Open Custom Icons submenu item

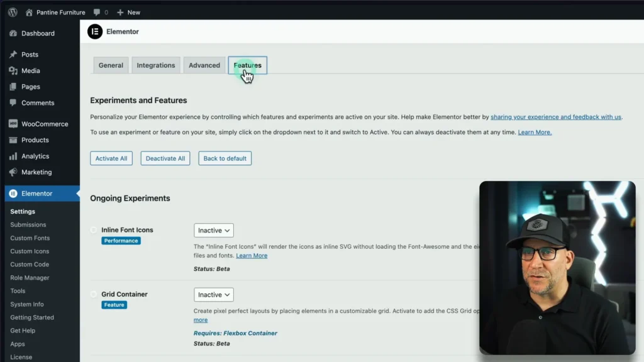point(29,251)
